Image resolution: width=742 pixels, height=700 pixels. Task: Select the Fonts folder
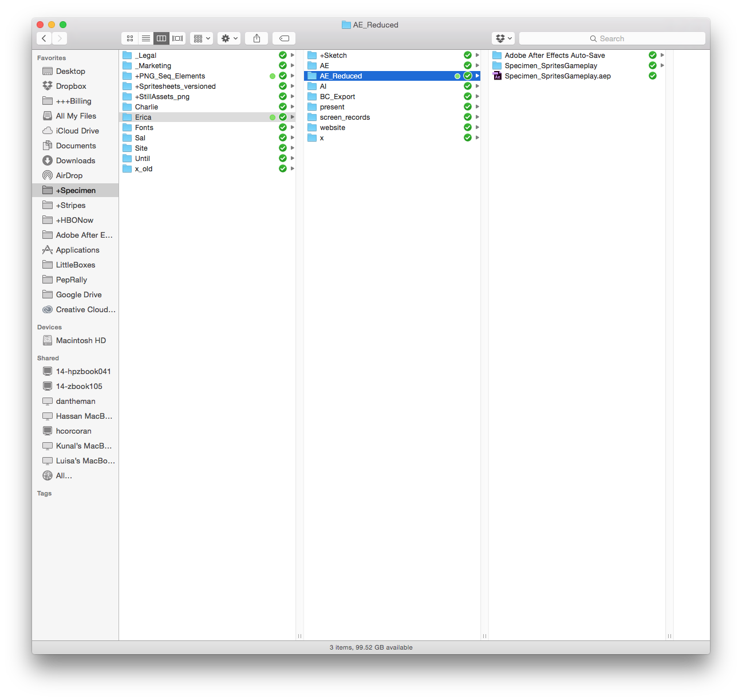coord(207,128)
